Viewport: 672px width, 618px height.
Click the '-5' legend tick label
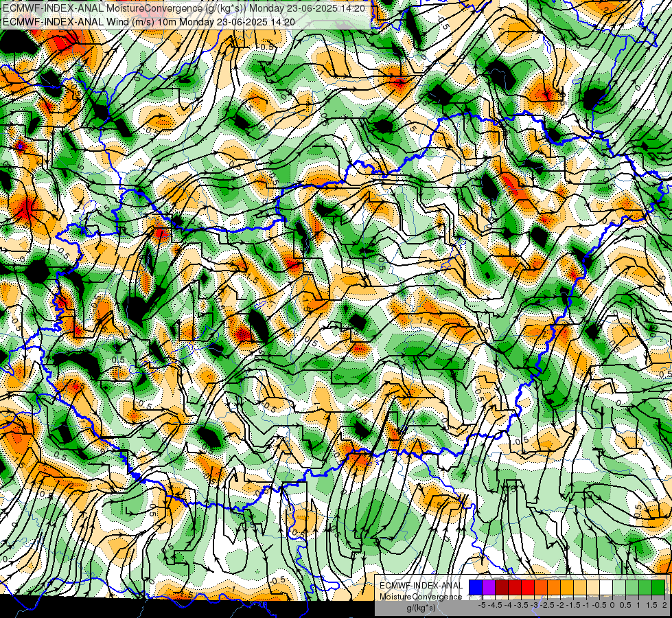pyautogui.click(x=482, y=605)
